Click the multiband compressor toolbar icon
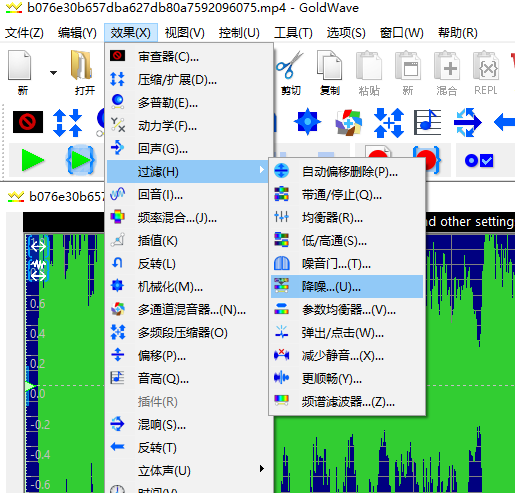 (389, 123)
